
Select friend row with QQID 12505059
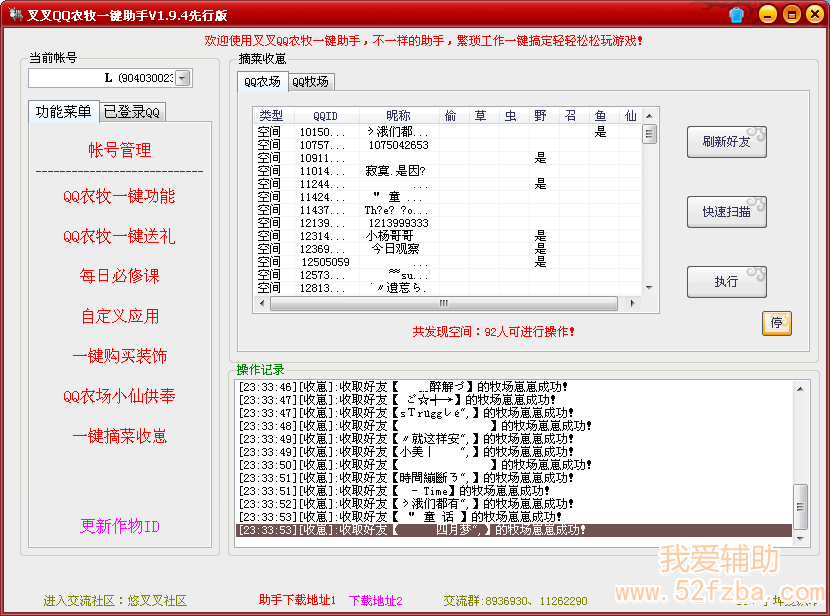[x=448, y=262]
